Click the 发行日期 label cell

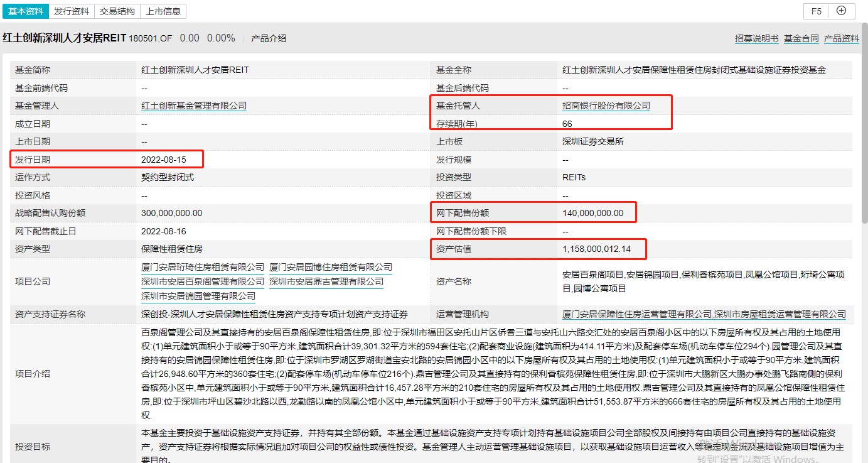73,160
